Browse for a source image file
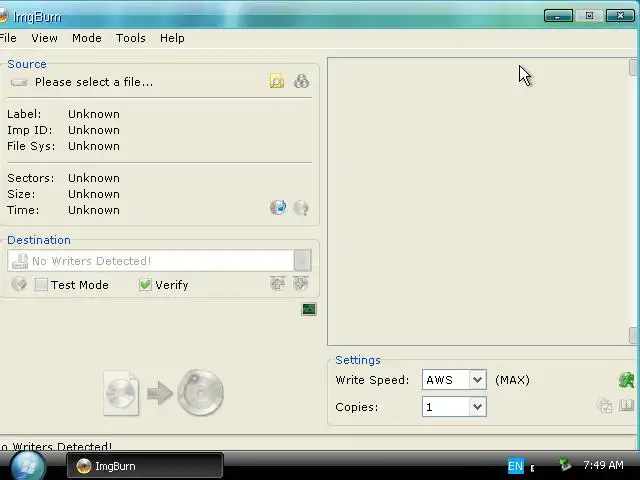 point(277,81)
